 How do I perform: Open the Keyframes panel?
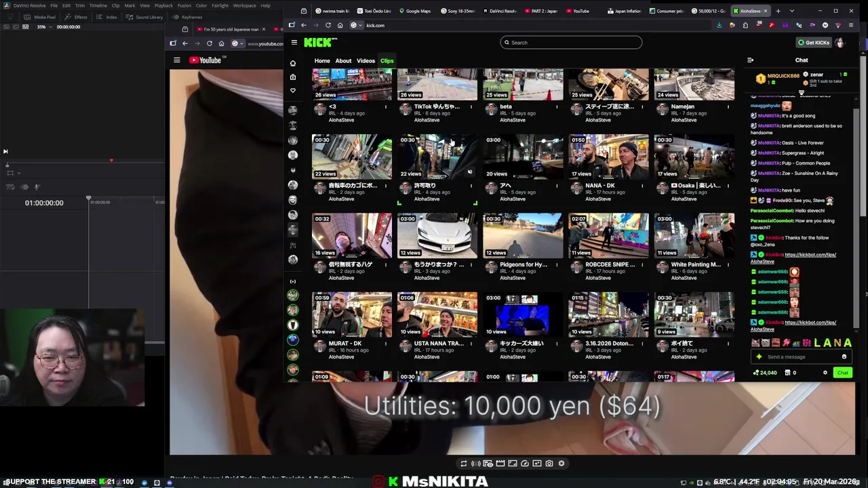[x=189, y=17]
